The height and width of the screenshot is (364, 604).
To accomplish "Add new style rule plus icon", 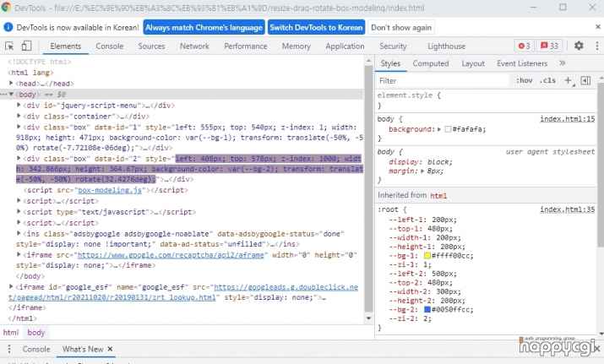I will (569, 80).
